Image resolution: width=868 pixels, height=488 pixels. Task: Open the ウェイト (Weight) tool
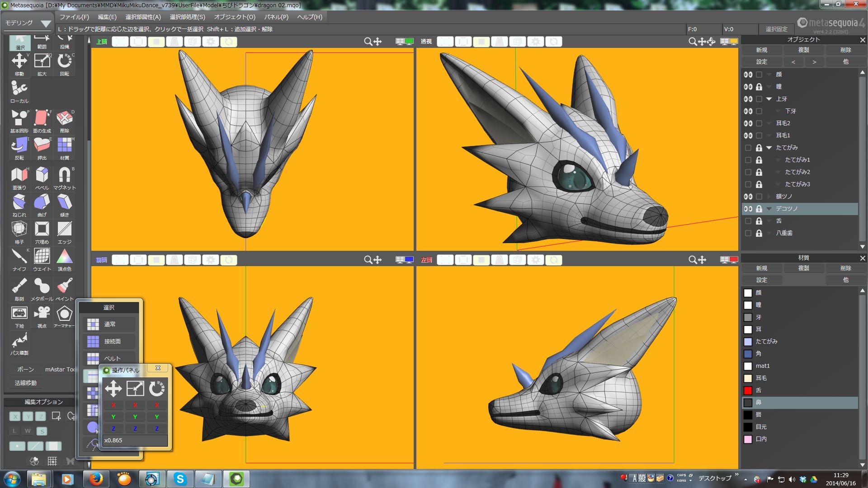(x=42, y=259)
